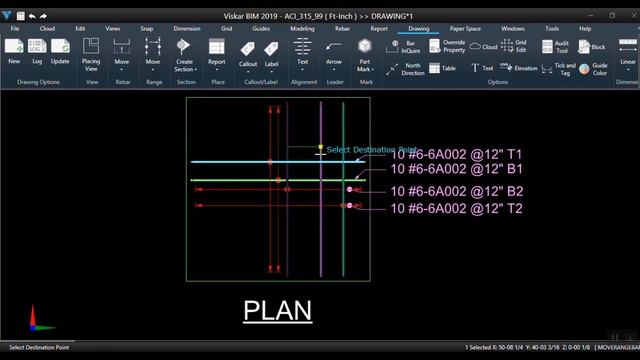This screenshot has width=640, height=360.
Task: Open the Guides tab
Action: coord(261,29)
